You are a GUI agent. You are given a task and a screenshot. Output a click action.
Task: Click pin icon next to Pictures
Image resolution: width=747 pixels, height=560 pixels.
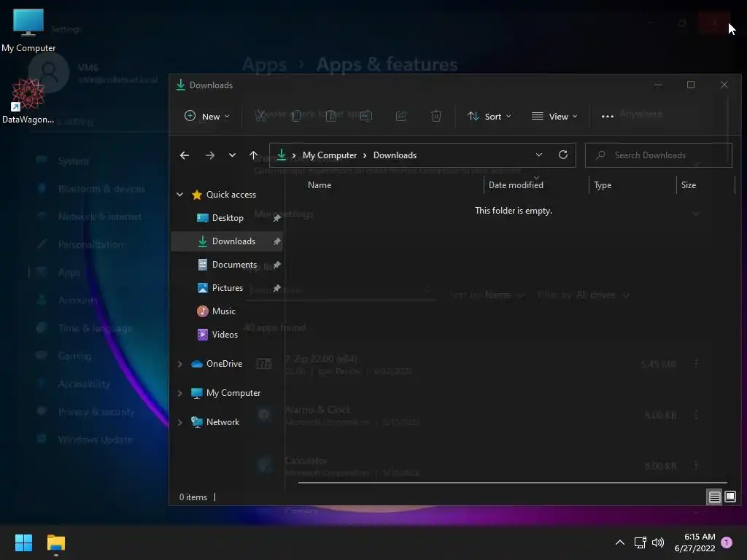276,288
